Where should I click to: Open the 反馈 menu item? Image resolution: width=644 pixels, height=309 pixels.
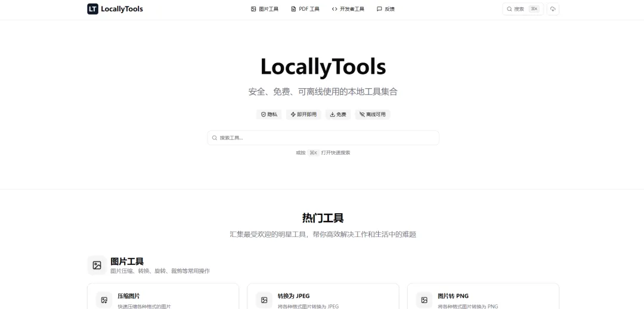(385, 9)
